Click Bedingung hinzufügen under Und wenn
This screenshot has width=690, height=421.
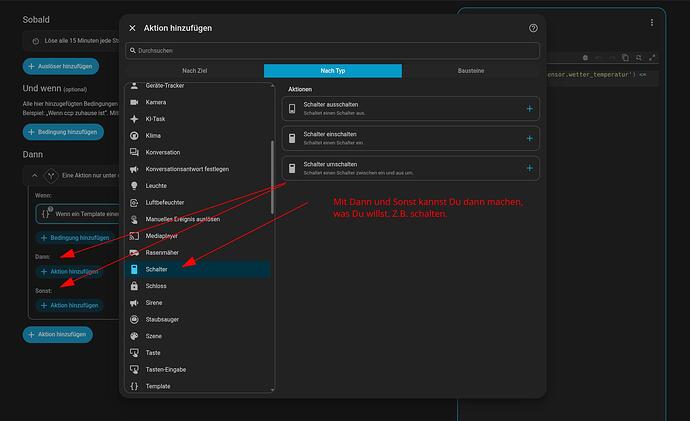tap(63, 132)
